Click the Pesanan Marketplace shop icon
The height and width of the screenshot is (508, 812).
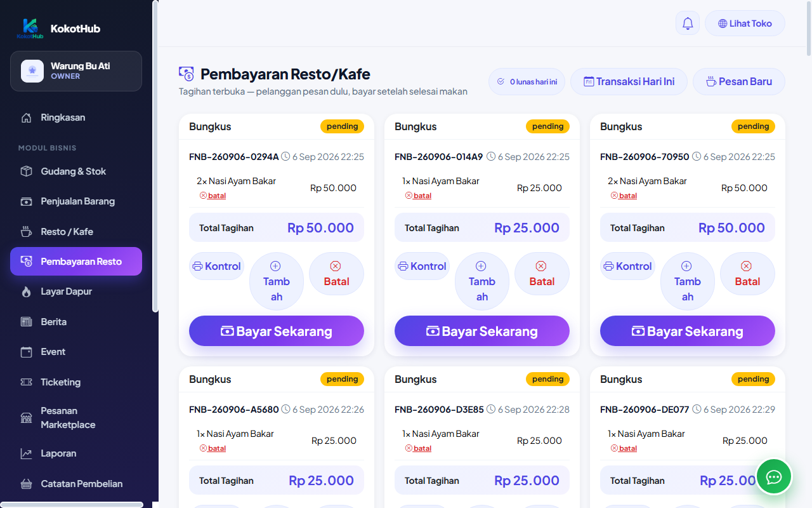click(x=26, y=418)
